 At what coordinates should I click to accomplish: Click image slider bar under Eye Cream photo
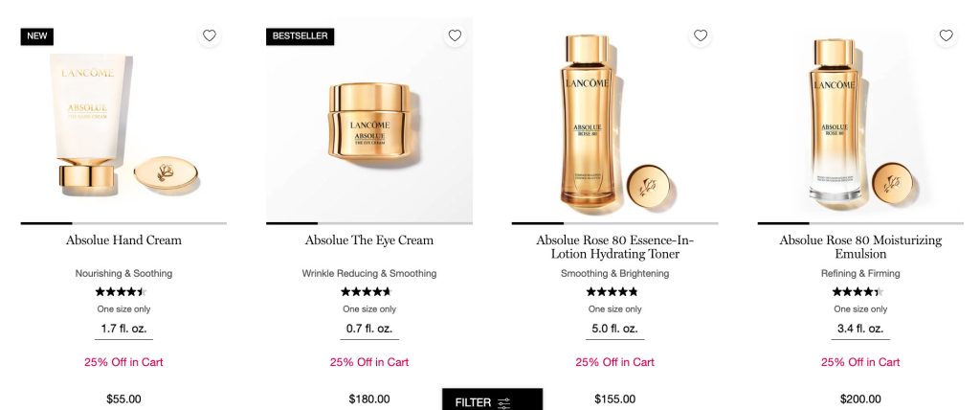[x=369, y=223]
